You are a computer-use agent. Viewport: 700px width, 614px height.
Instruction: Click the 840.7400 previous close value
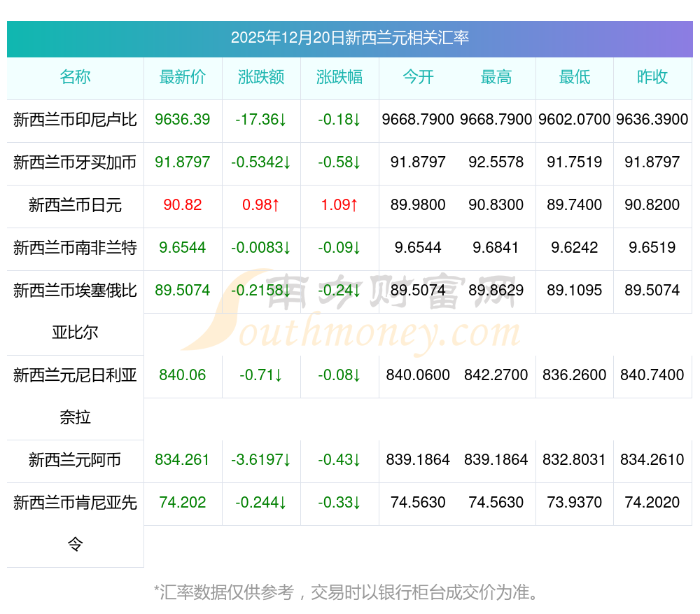coord(652,375)
